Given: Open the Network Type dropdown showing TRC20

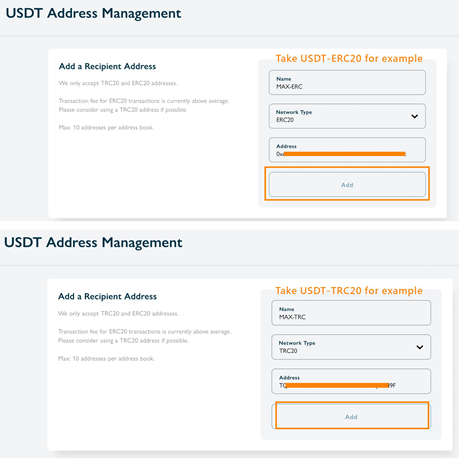Looking at the screenshot, I should [x=351, y=347].
